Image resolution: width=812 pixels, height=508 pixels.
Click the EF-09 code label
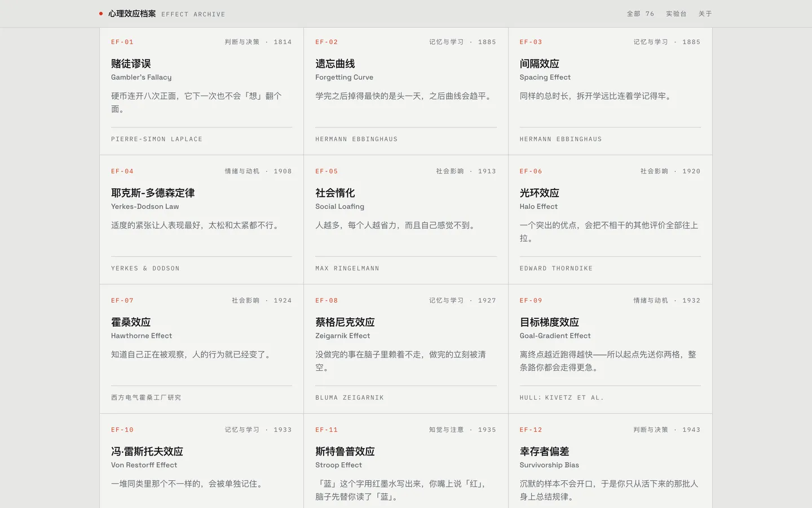(x=531, y=300)
